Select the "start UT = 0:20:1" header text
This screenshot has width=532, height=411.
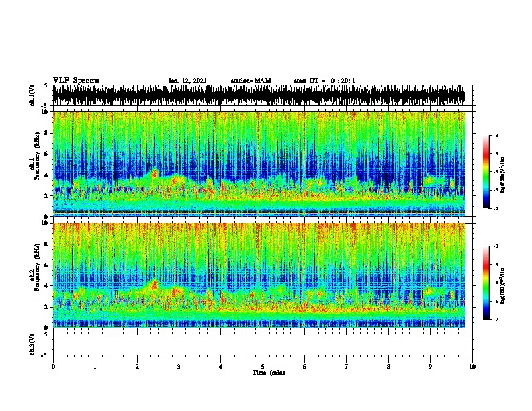(324, 81)
